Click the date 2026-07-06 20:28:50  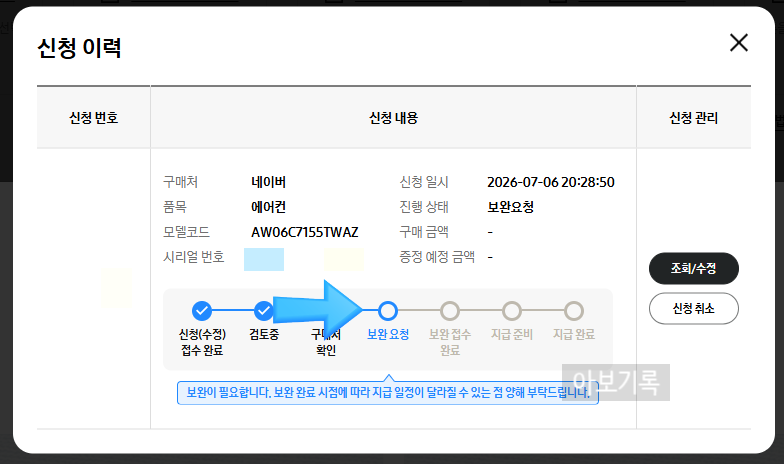(x=550, y=182)
